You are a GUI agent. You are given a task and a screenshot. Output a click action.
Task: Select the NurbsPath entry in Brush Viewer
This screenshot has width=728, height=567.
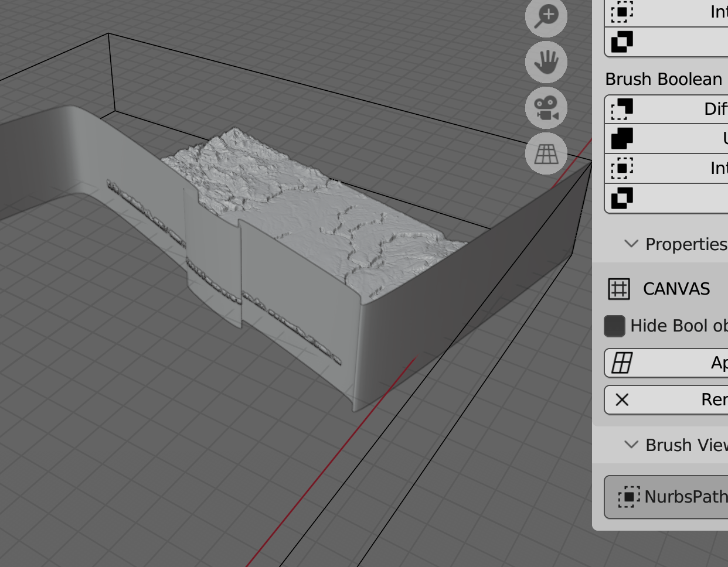[668, 497]
